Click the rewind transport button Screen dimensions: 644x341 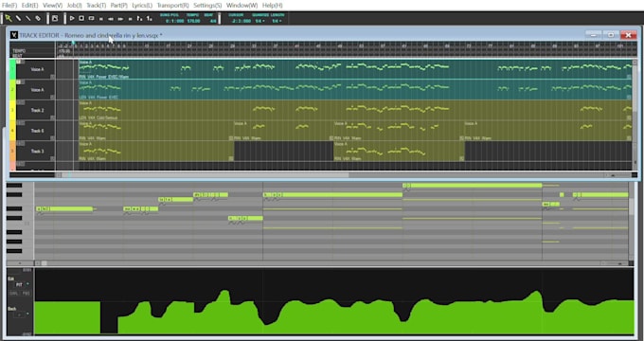(x=111, y=19)
